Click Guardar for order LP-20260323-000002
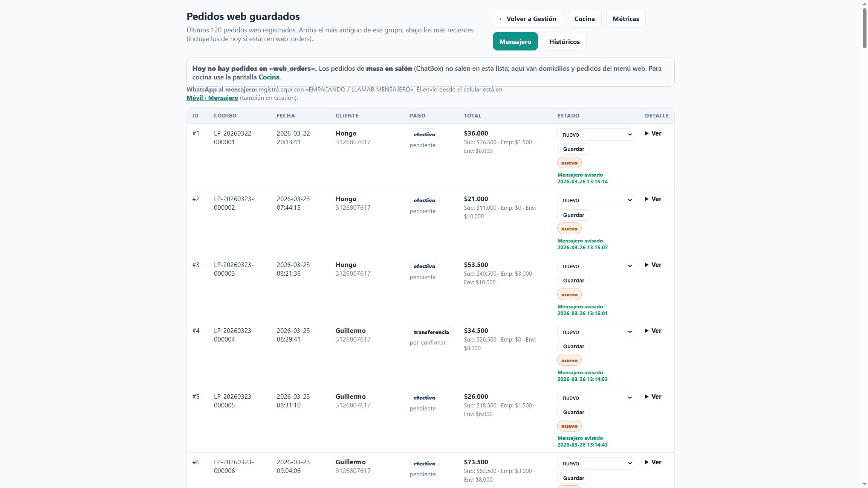The width and height of the screenshot is (868, 488). click(573, 215)
